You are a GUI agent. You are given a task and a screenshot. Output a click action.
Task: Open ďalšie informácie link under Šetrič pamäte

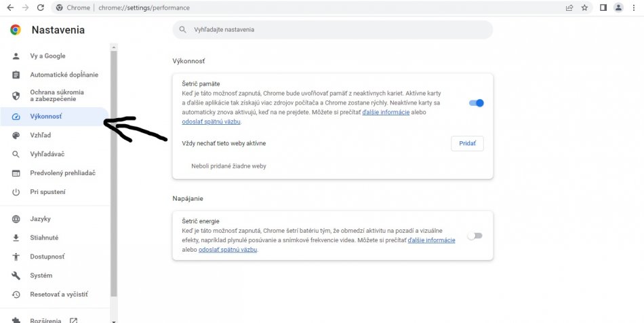click(385, 112)
